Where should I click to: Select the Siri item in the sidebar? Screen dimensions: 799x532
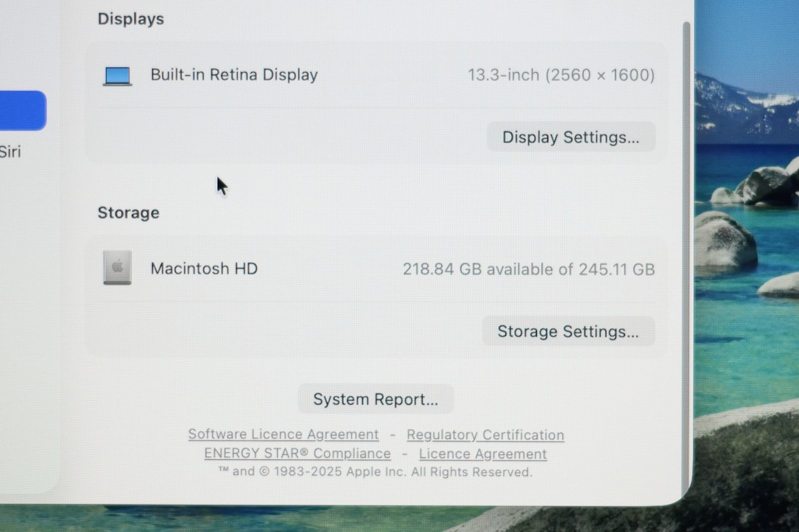click(x=10, y=152)
